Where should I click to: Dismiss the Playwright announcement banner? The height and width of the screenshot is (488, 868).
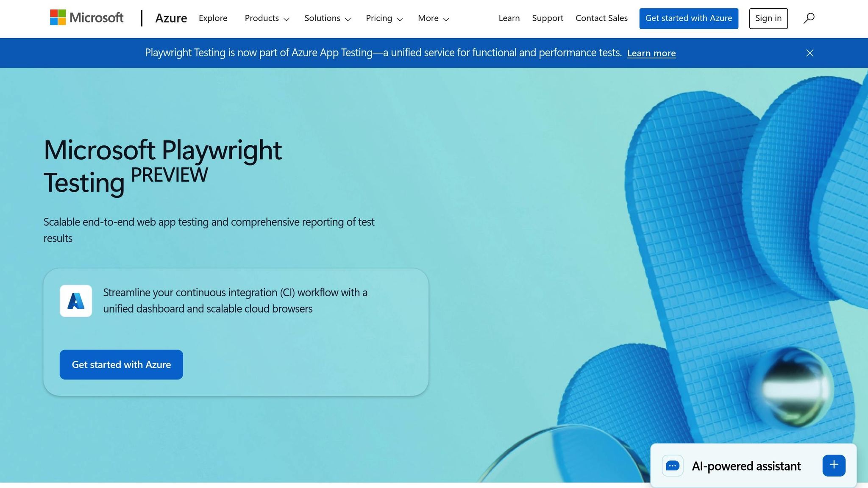point(810,53)
